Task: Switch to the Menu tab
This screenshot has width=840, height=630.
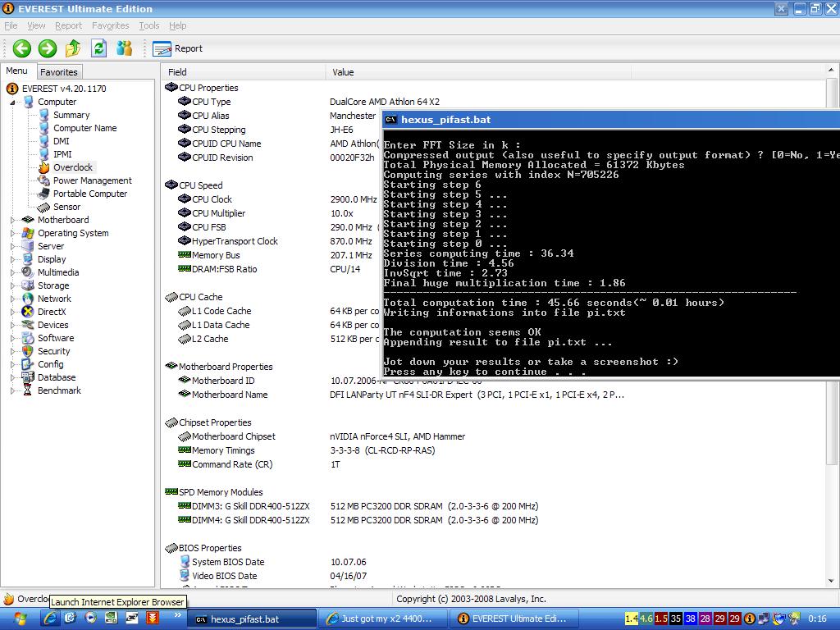Action: [x=16, y=71]
